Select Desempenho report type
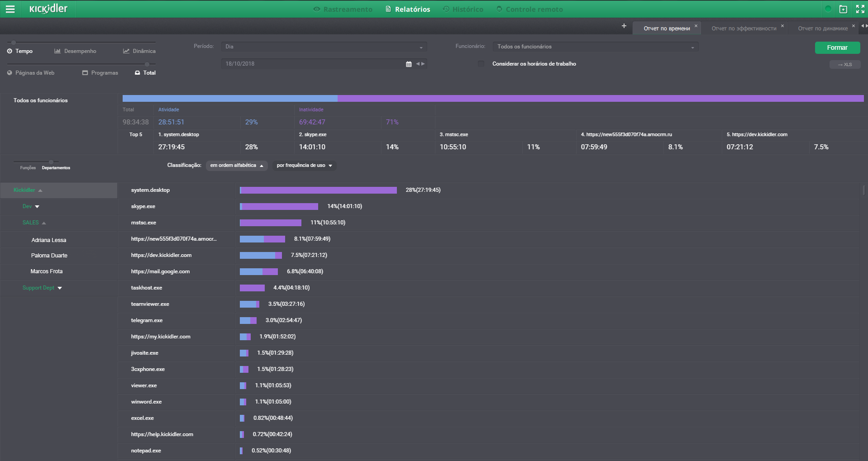This screenshot has width=868, height=461. click(x=76, y=51)
